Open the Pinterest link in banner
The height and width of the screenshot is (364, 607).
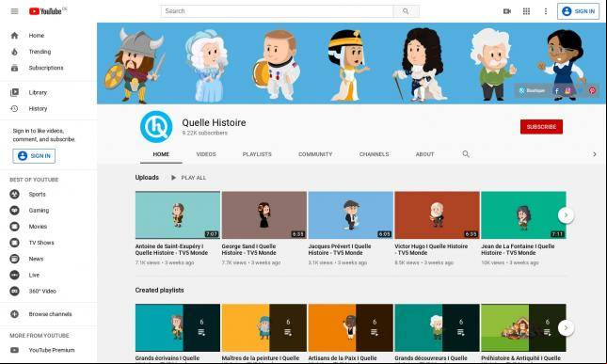pyautogui.click(x=592, y=91)
